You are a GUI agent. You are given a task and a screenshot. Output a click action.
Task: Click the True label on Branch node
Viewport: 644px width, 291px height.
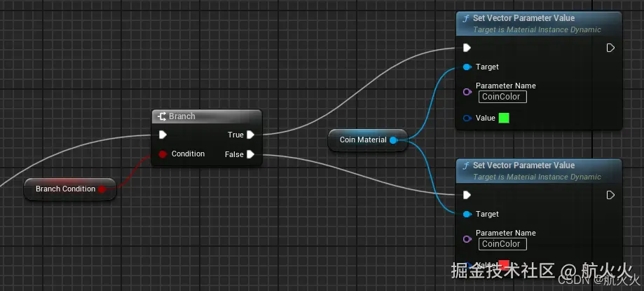(x=235, y=135)
